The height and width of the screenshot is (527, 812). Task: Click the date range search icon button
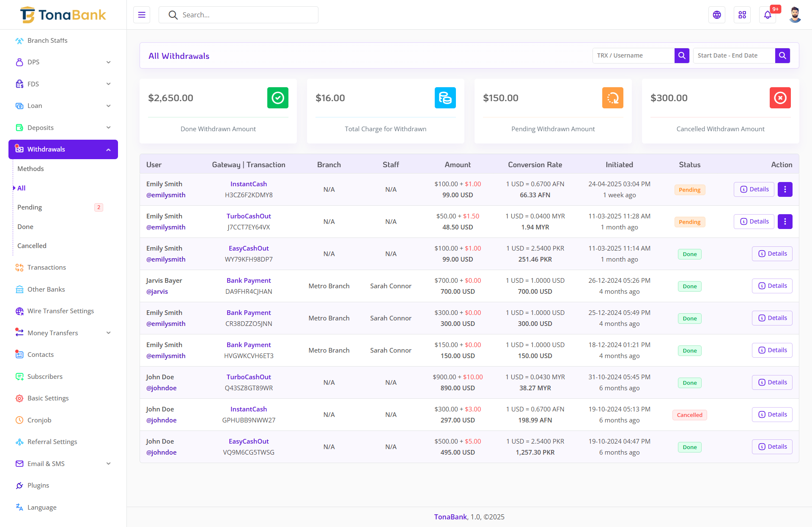coord(782,55)
